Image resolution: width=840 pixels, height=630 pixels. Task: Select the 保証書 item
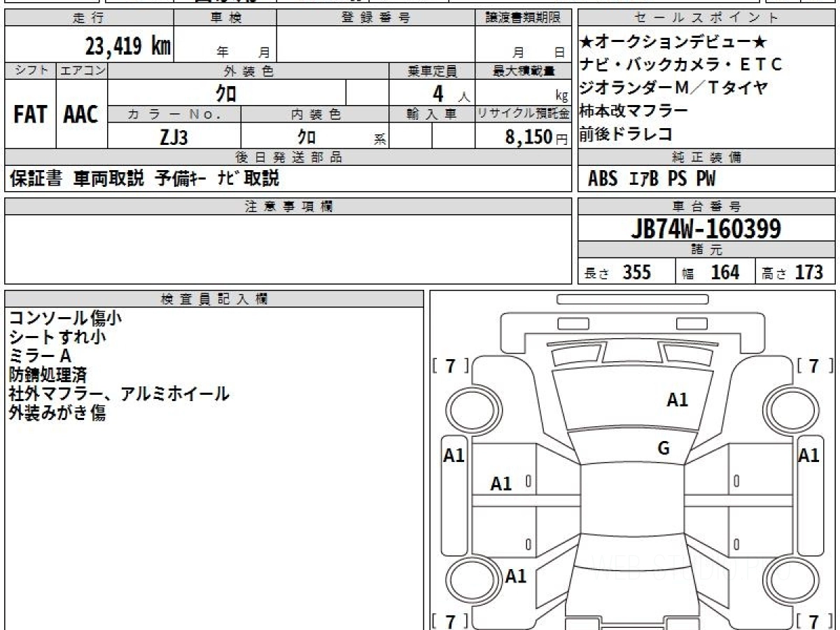pyautogui.click(x=36, y=178)
